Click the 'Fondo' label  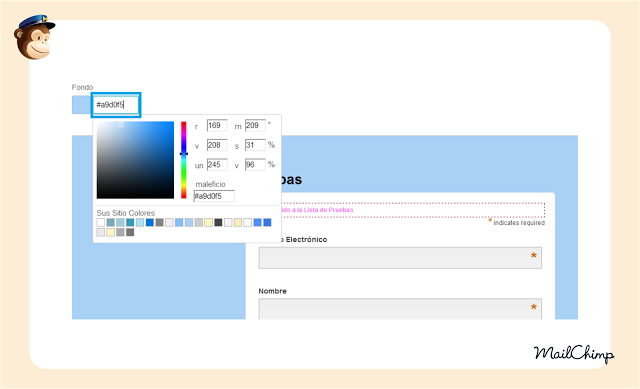tap(82, 87)
